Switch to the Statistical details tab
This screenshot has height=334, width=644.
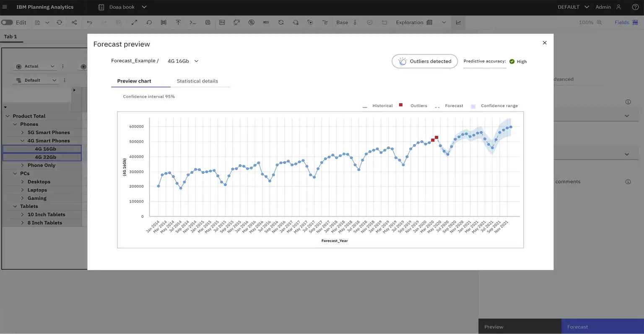[x=197, y=81]
